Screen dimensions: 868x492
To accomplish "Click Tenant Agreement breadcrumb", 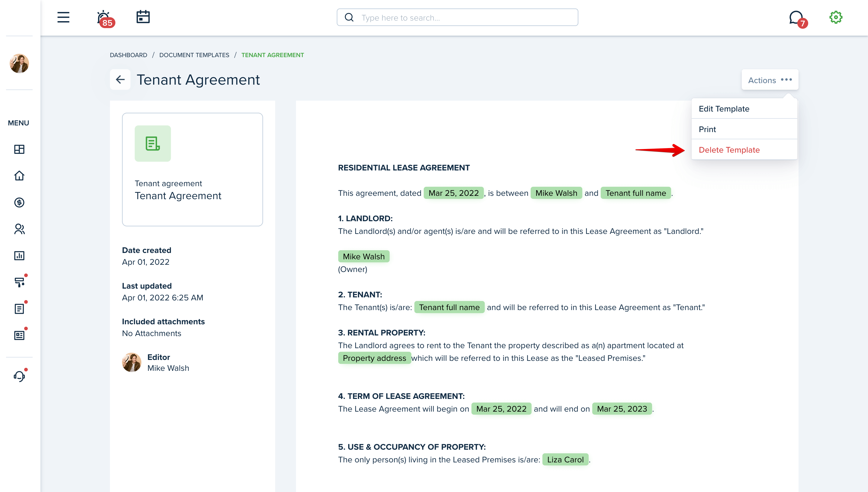I will click(x=272, y=55).
